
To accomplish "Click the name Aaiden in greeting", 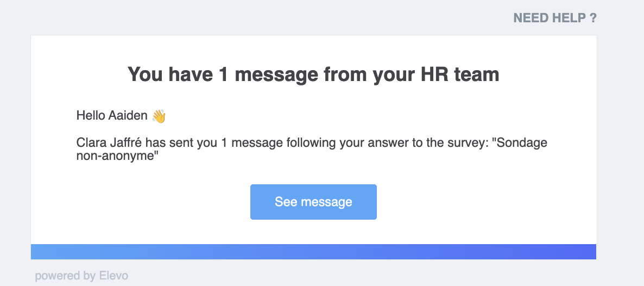I will tap(128, 116).
